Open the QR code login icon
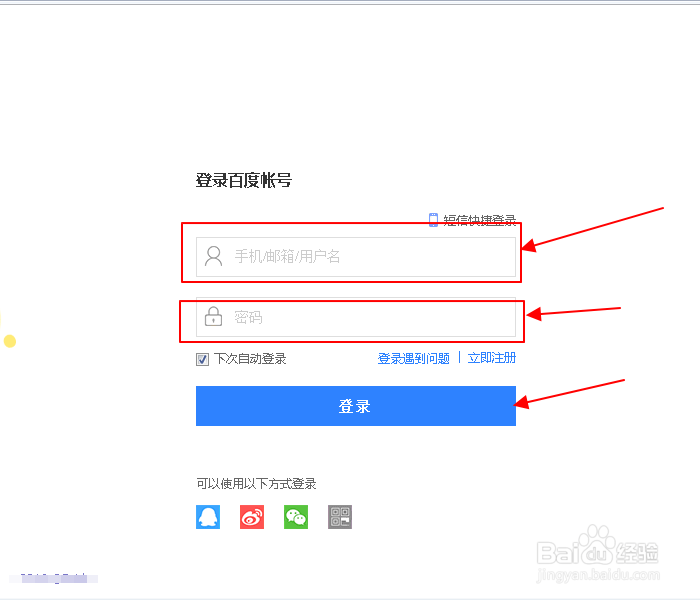This screenshot has height=600, width=700. tap(340, 517)
